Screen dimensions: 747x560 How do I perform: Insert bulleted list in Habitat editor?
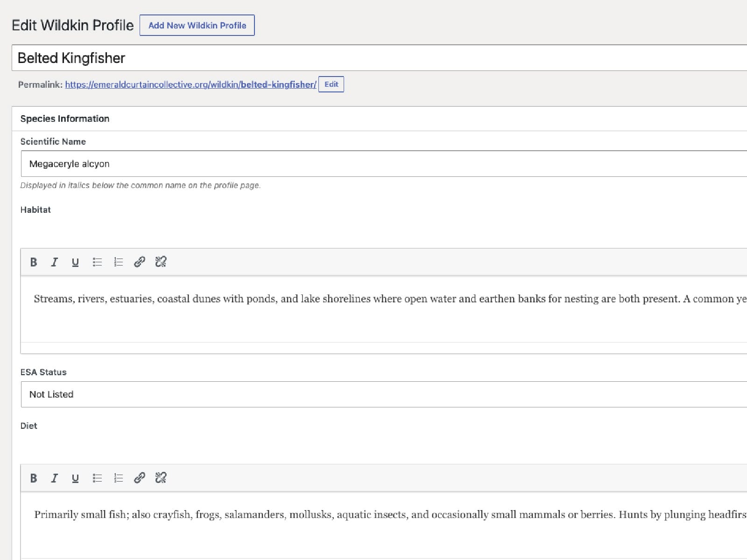[97, 262]
